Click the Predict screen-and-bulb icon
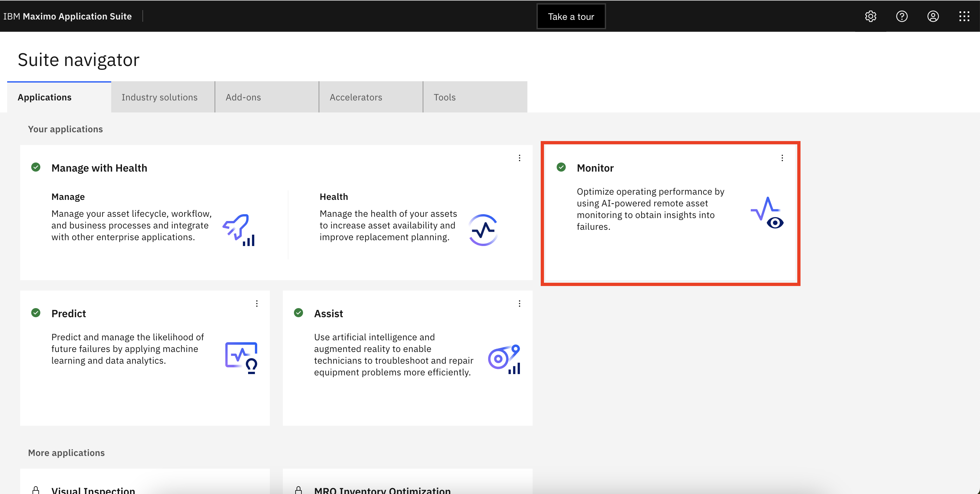Viewport: 980px width, 494px height. click(241, 358)
